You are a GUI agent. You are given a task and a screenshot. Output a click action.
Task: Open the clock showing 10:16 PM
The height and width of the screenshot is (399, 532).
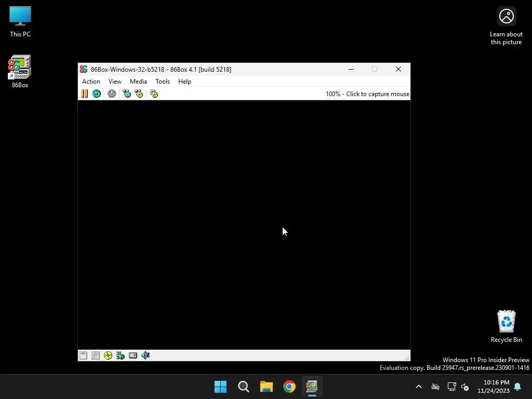click(494, 387)
